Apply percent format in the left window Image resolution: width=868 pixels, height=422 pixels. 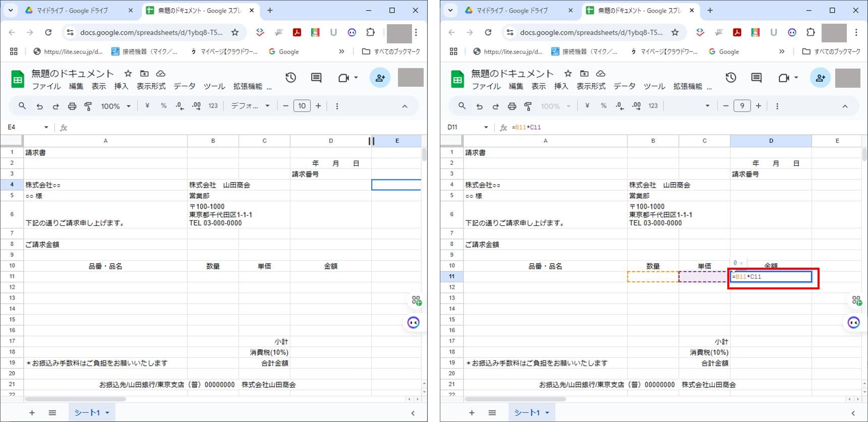[x=163, y=106]
